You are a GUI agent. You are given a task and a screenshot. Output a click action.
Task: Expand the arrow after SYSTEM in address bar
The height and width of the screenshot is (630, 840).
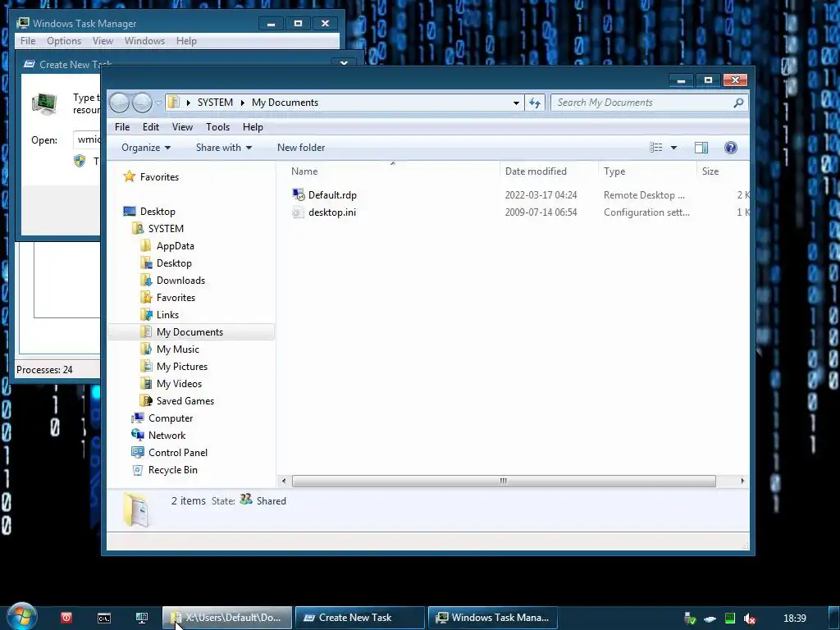pyautogui.click(x=243, y=103)
